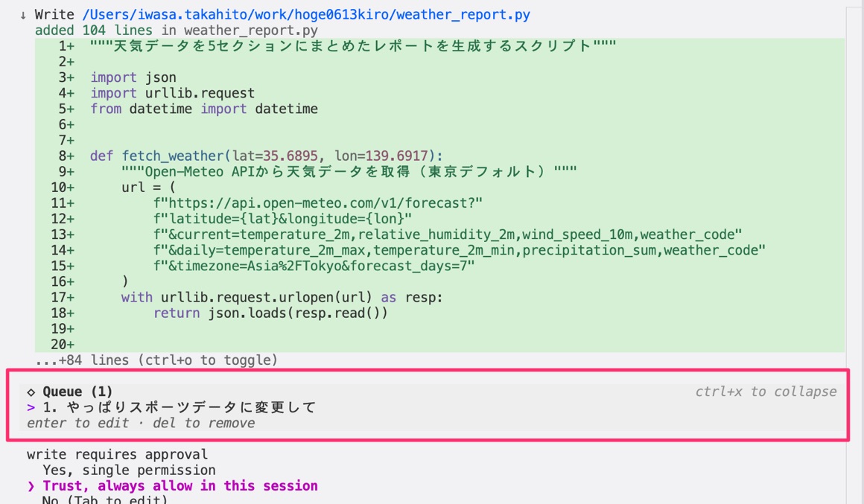The image size is (864, 504).
Task: Select "Trust, always allow in this session"
Action: coord(180,486)
